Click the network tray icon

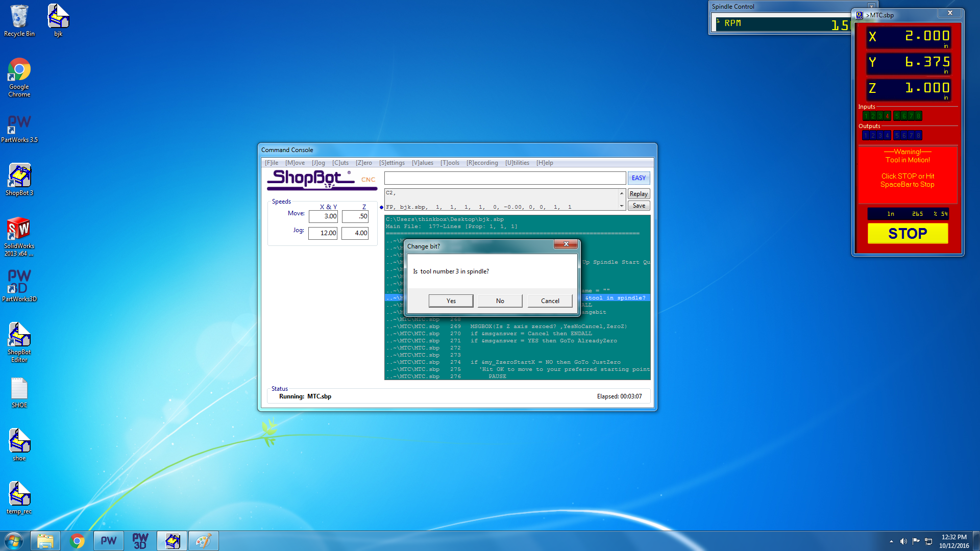[929, 541]
